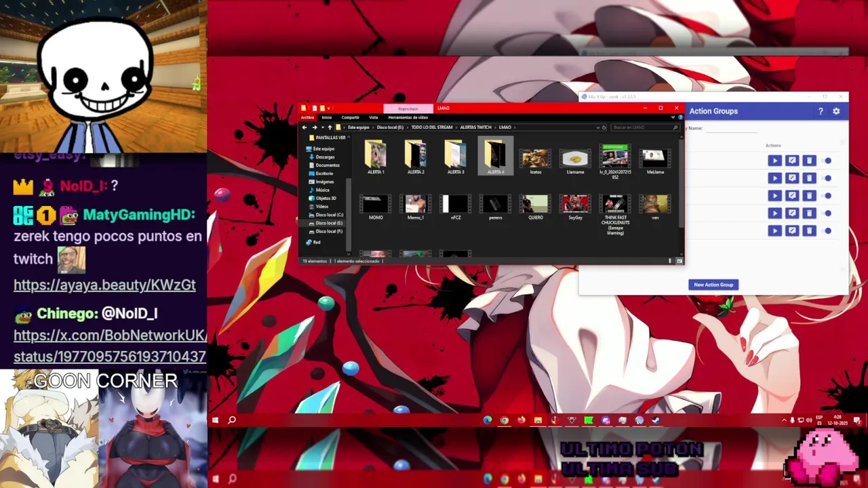
Task: Select the kratos video file
Action: (536, 160)
